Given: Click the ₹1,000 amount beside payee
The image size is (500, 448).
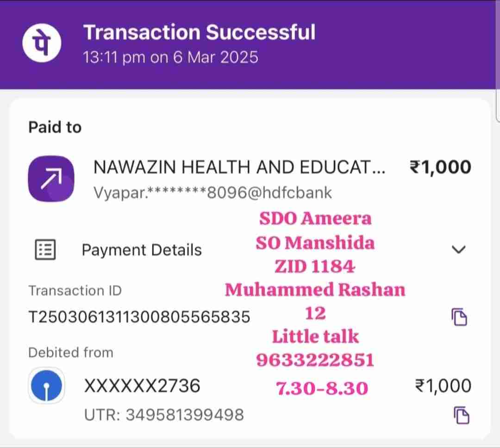Looking at the screenshot, I should (x=440, y=167).
